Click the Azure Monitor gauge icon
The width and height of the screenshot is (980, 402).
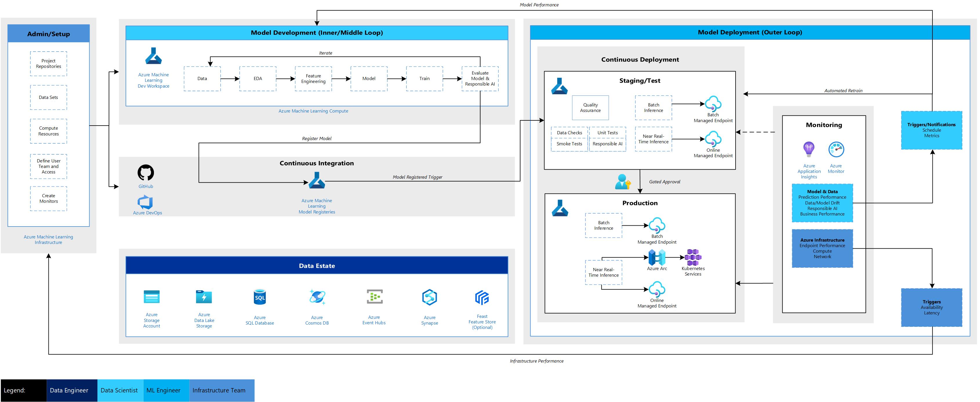click(836, 149)
